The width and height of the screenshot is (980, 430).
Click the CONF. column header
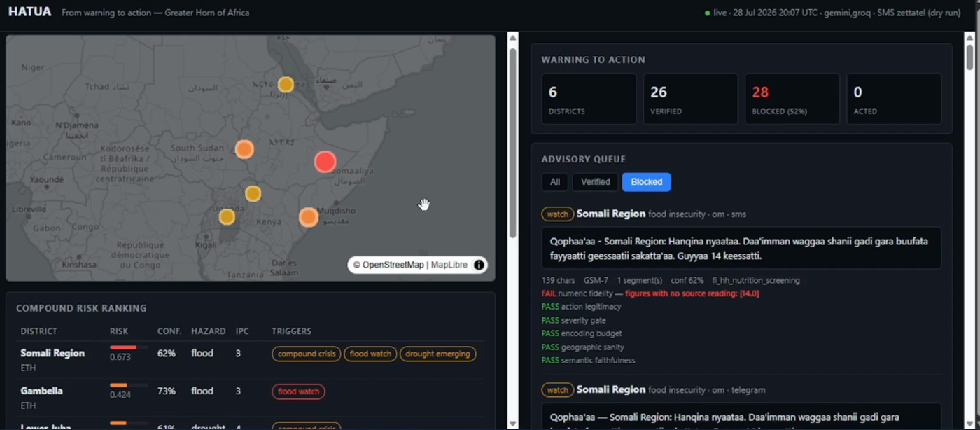pyautogui.click(x=169, y=331)
